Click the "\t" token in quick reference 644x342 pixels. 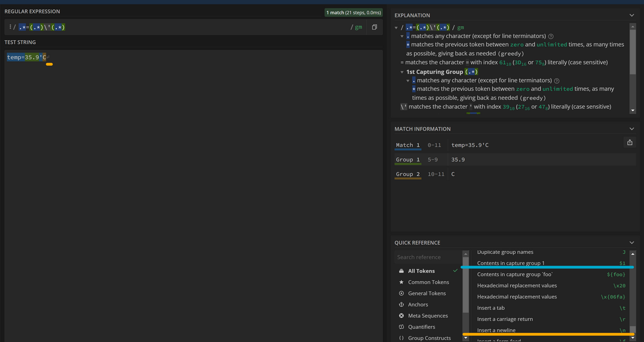[622, 308]
